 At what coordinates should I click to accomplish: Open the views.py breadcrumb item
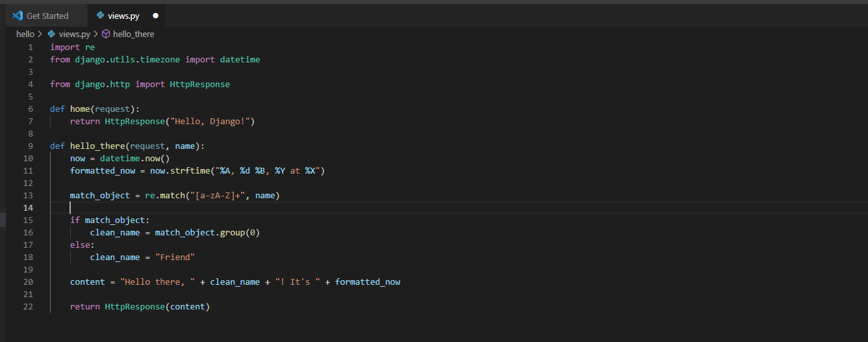point(74,34)
